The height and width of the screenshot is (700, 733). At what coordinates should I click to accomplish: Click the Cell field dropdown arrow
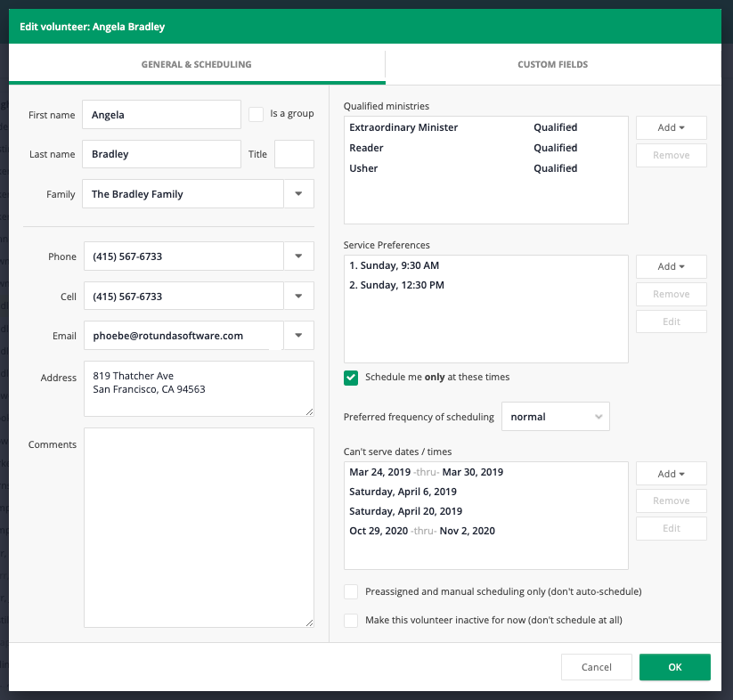[x=298, y=297]
